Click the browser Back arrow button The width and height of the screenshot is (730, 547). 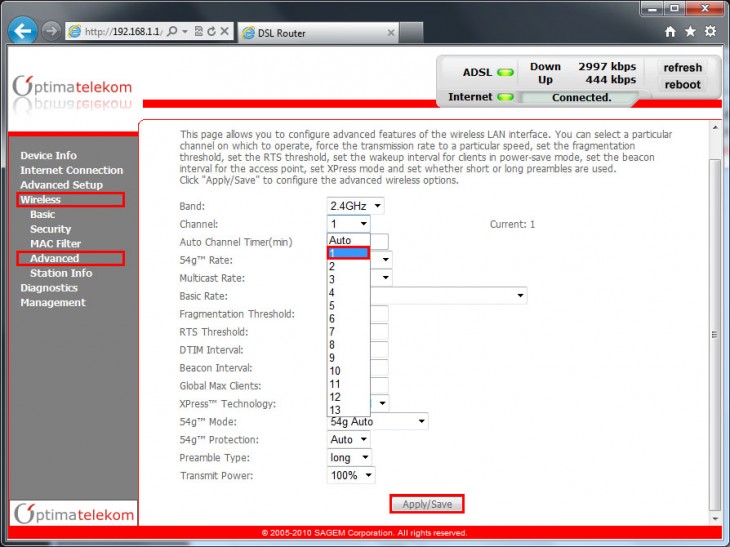(x=22, y=31)
